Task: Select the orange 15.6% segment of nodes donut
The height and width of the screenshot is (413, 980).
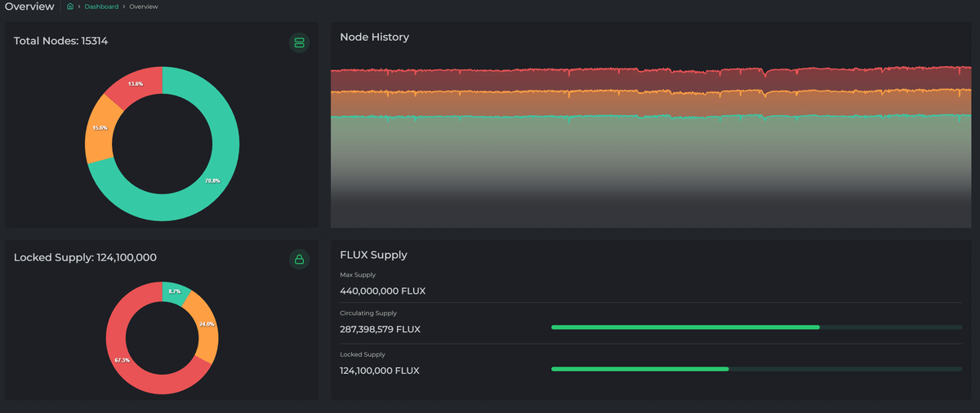Action: pyautogui.click(x=99, y=129)
